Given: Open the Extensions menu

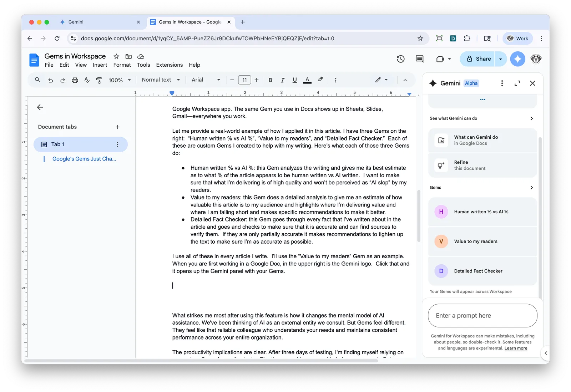Looking at the screenshot, I should [x=169, y=65].
